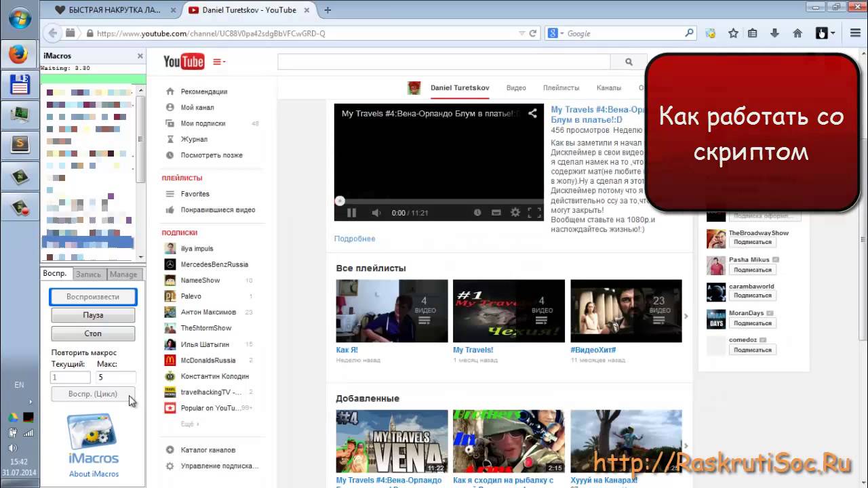The height and width of the screenshot is (488, 868).
Task: Switch to iMacros Manage tab
Action: pyautogui.click(x=123, y=274)
